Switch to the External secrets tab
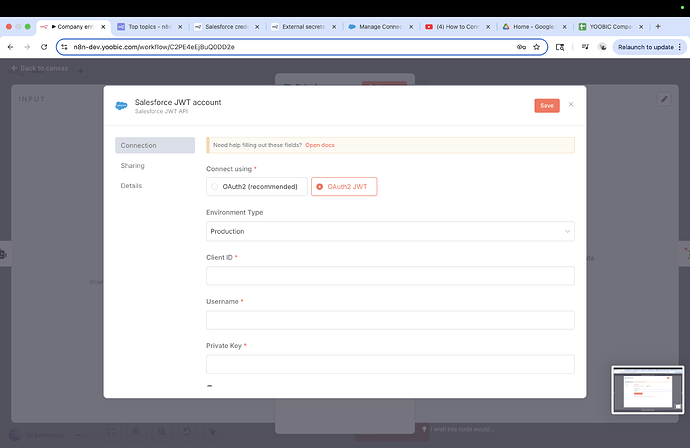The height and width of the screenshot is (448, 690). [x=303, y=27]
